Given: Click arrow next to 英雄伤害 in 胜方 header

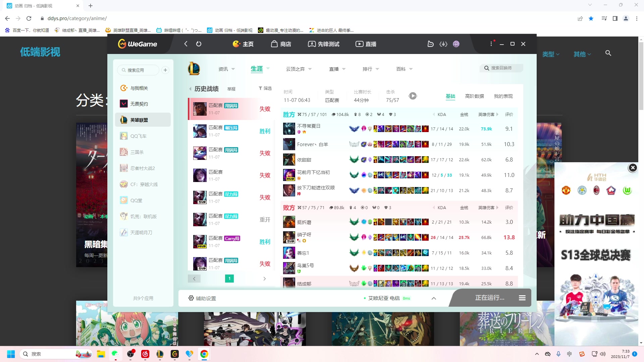Looking at the screenshot, I should [x=497, y=115].
